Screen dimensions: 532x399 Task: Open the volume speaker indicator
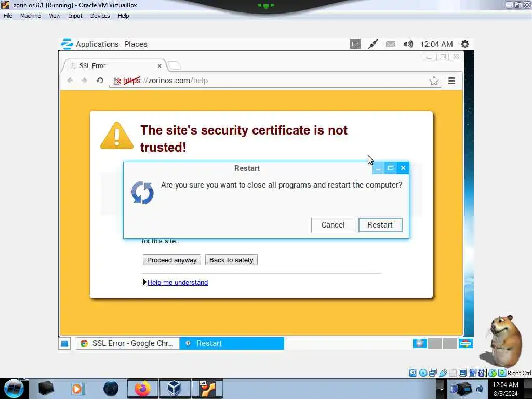point(408,44)
